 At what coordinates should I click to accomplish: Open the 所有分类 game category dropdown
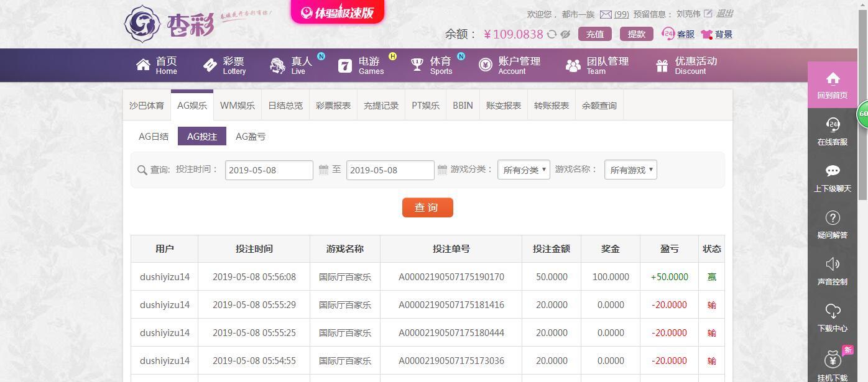[524, 169]
